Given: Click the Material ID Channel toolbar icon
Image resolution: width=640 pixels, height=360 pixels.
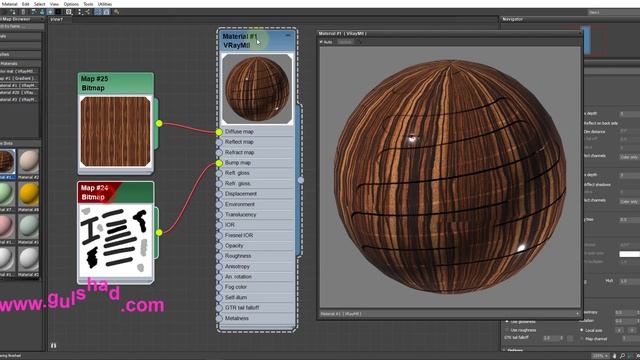Looking at the screenshot, I should (x=69, y=12).
